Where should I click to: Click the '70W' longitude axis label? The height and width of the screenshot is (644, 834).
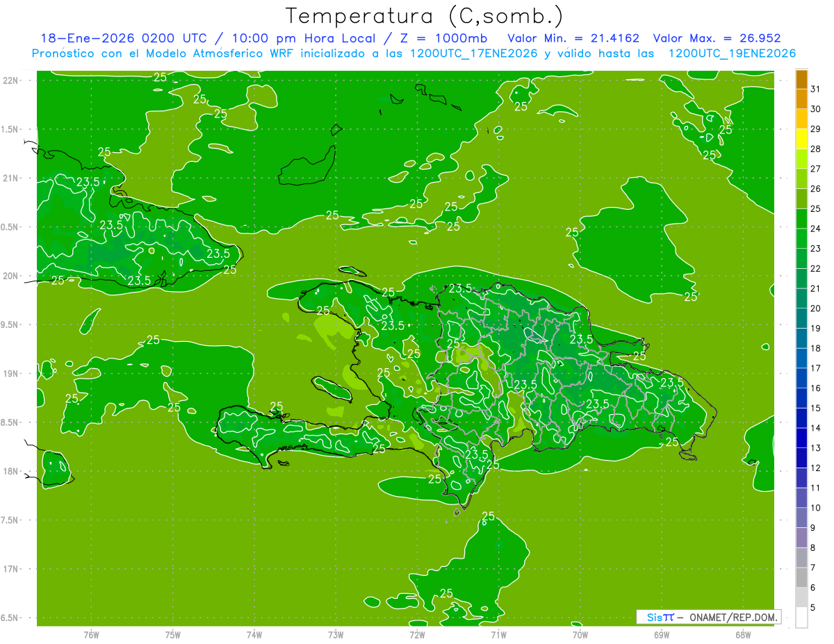point(580,634)
